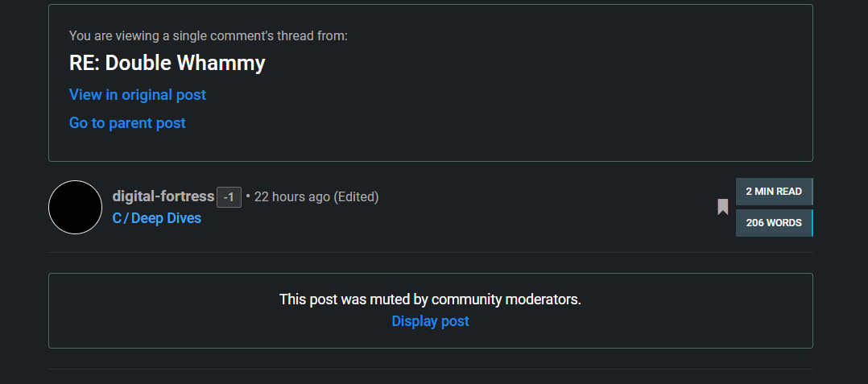Open the digital-fortress author profile
This screenshot has width=868, height=384.
(x=163, y=196)
